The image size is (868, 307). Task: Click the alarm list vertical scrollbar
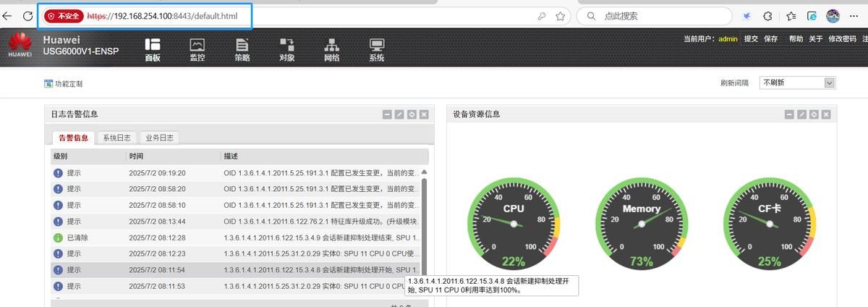pos(424,228)
